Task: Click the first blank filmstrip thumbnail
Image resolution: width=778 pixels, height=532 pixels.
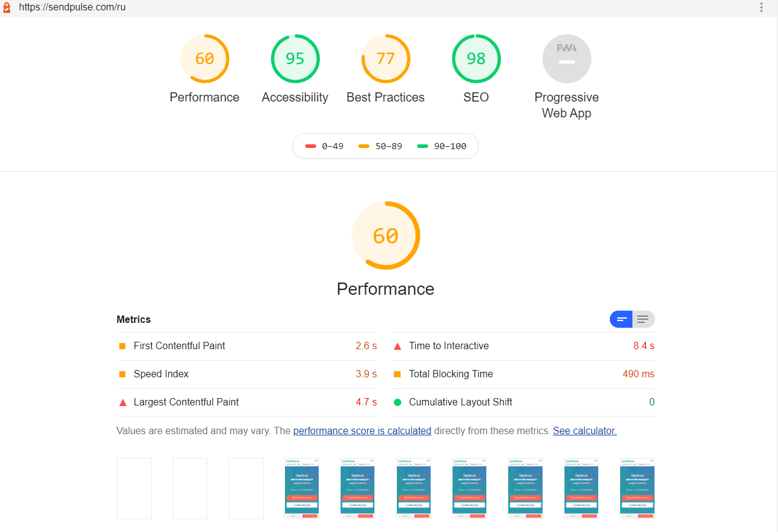Action: click(x=134, y=489)
